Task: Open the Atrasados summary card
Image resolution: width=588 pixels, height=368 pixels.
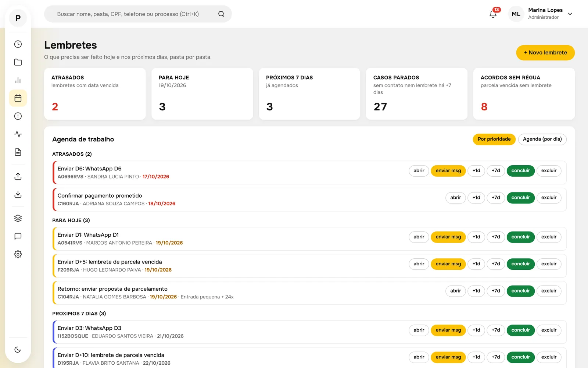Action: point(95,94)
